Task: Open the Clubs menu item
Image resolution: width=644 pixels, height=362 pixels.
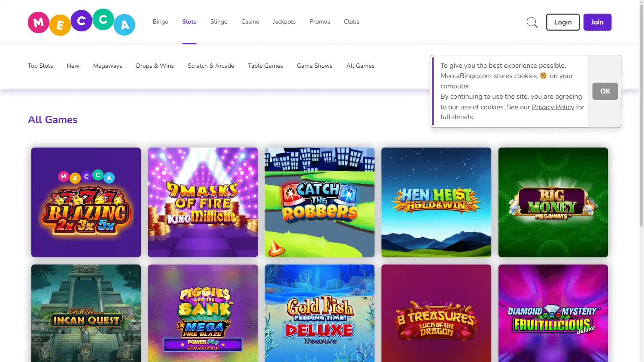Action: [352, 21]
